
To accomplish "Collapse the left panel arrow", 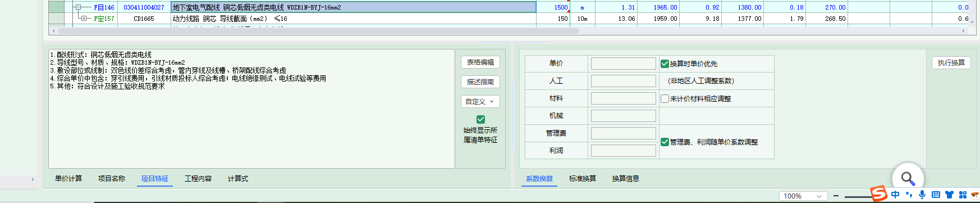I will (33, 179).
